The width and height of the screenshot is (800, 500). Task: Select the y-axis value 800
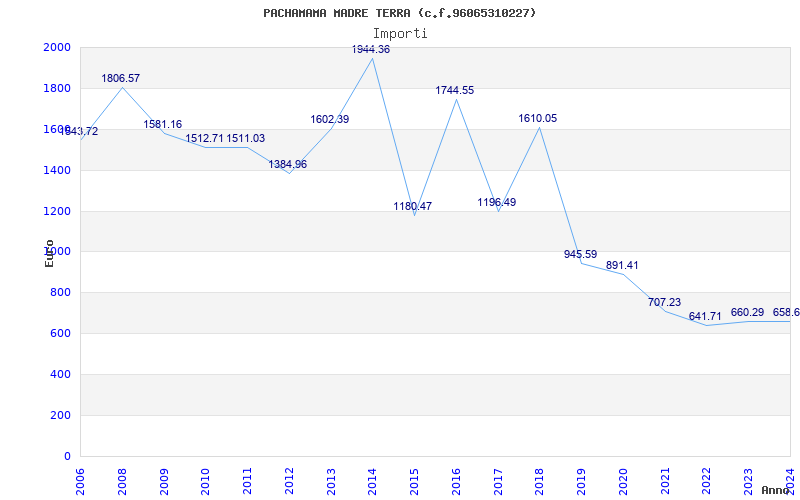[60, 293]
